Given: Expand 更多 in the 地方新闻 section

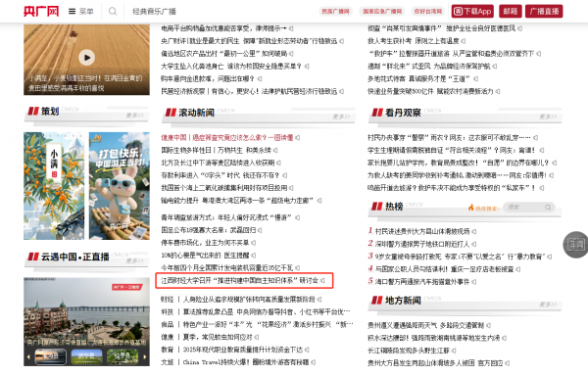Looking at the screenshot, I should [x=548, y=305].
